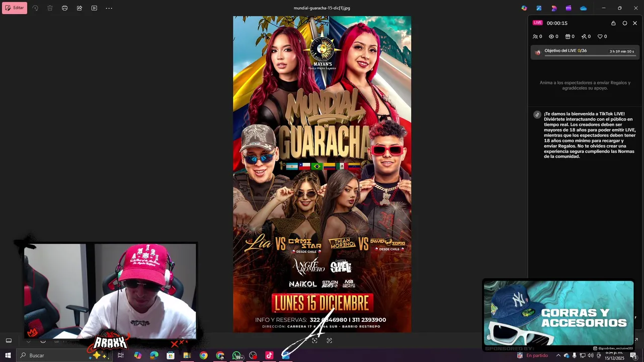Delete the image using the trash icon

[x=50, y=8]
